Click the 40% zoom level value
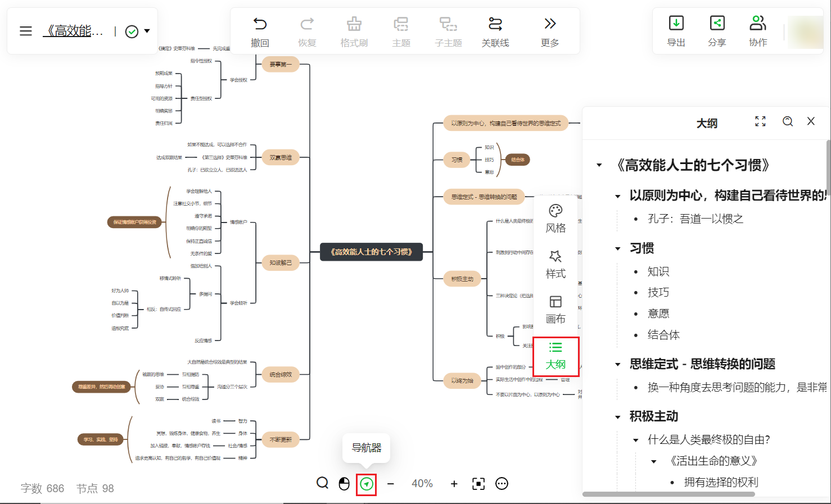This screenshot has width=831, height=504. click(422, 484)
